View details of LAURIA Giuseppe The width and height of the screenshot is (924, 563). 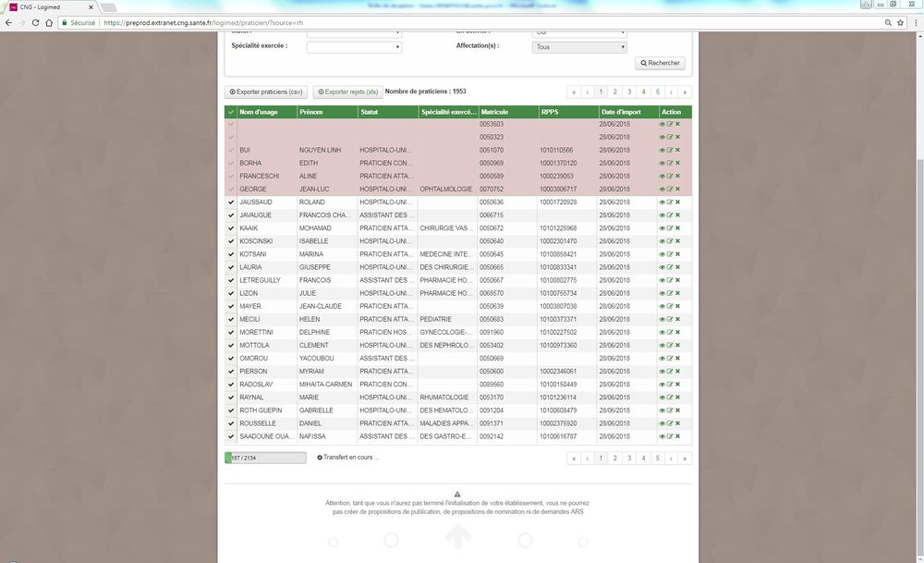pos(662,267)
